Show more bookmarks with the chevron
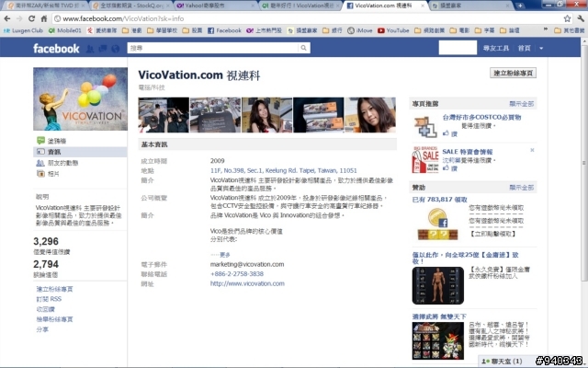 coord(545,29)
